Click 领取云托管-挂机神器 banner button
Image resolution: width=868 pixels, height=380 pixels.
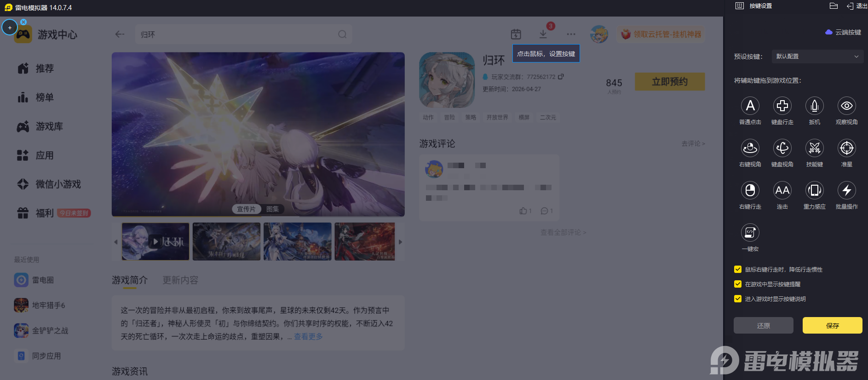click(661, 34)
